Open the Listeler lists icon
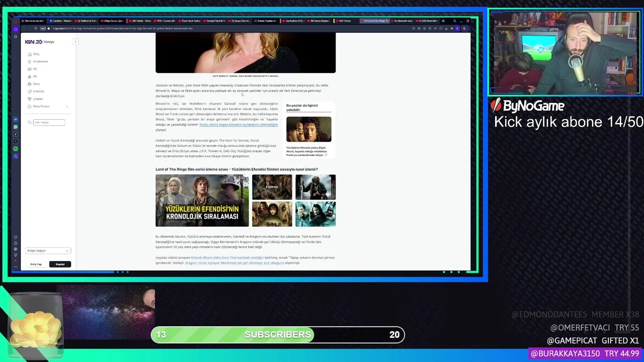This screenshot has width=644, height=362. pyautogui.click(x=30, y=99)
